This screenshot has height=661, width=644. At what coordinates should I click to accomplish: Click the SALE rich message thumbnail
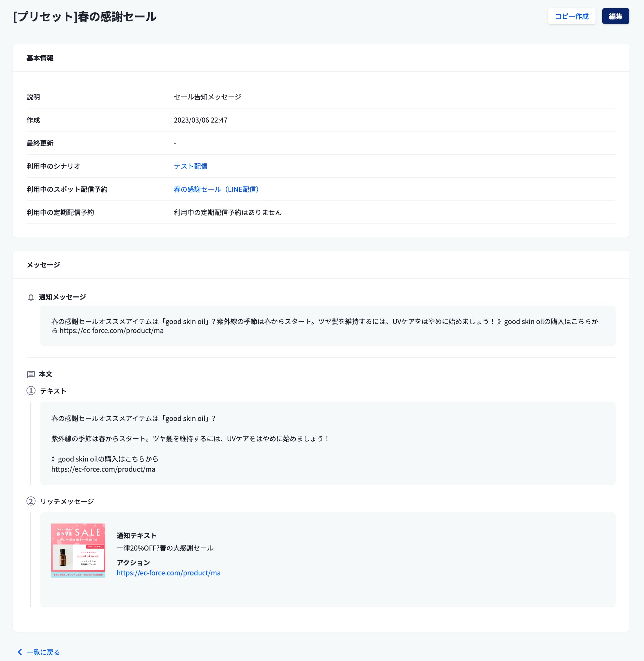(x=78, y=550)
